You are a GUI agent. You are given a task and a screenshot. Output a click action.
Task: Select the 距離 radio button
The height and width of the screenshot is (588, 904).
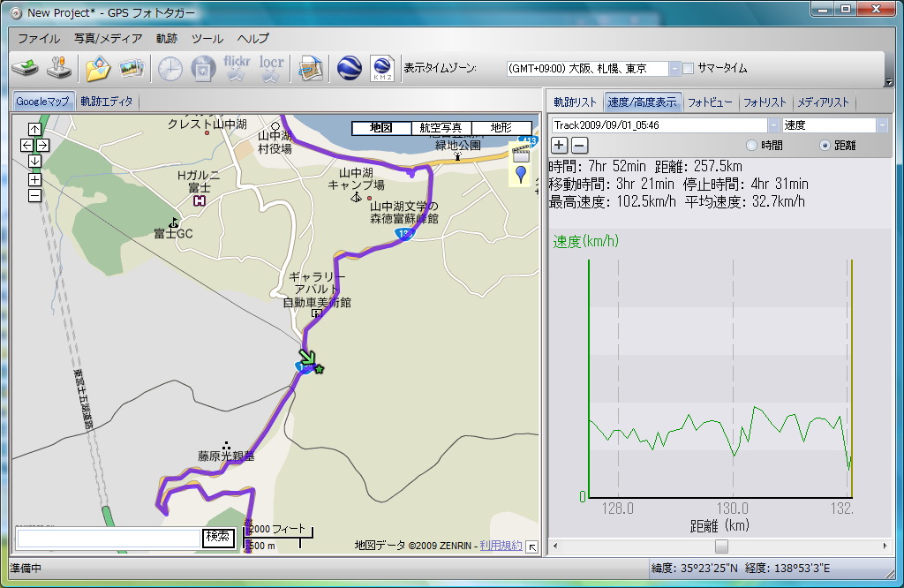pos(825,146)
